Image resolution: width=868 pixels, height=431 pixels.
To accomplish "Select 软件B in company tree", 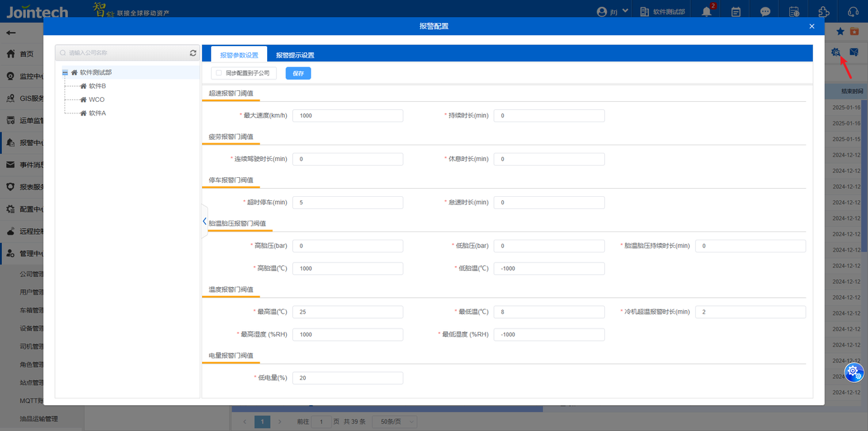I will click(x=97, y=86).
